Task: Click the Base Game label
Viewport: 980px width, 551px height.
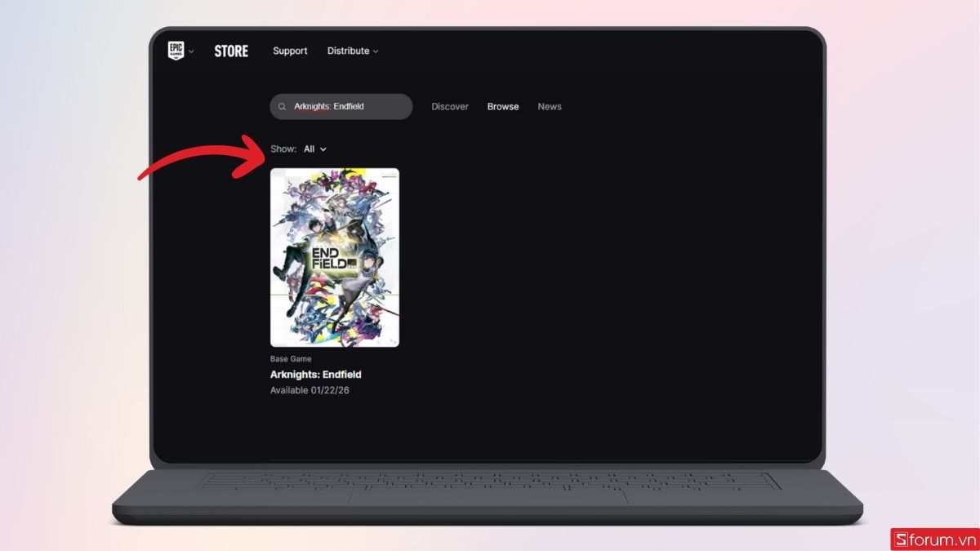Action: (291, 359)
